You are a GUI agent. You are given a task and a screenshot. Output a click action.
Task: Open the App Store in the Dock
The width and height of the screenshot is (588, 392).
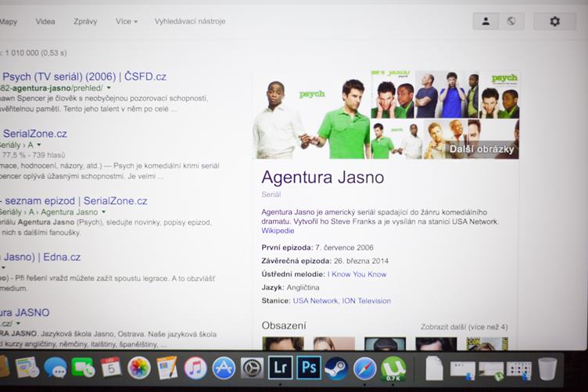(x=224, y=368)
